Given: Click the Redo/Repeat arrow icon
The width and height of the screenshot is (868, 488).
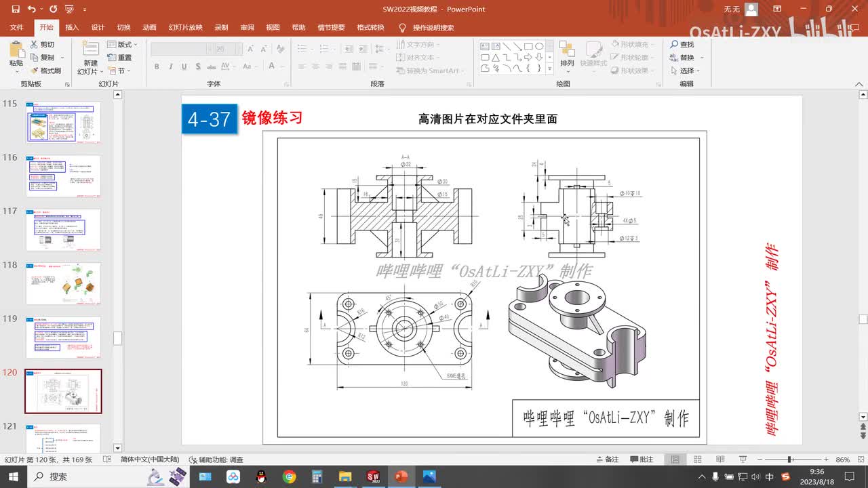Looking at the screenshot, I should 52,9.
